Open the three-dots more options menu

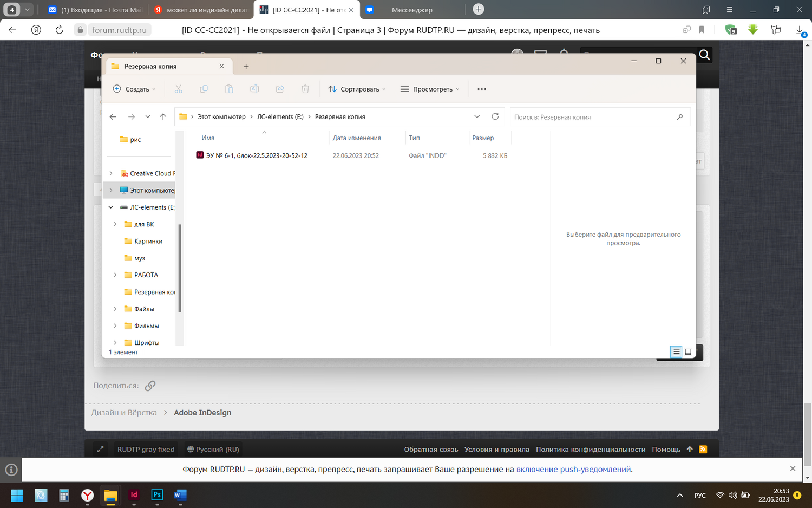coord(482,89)
